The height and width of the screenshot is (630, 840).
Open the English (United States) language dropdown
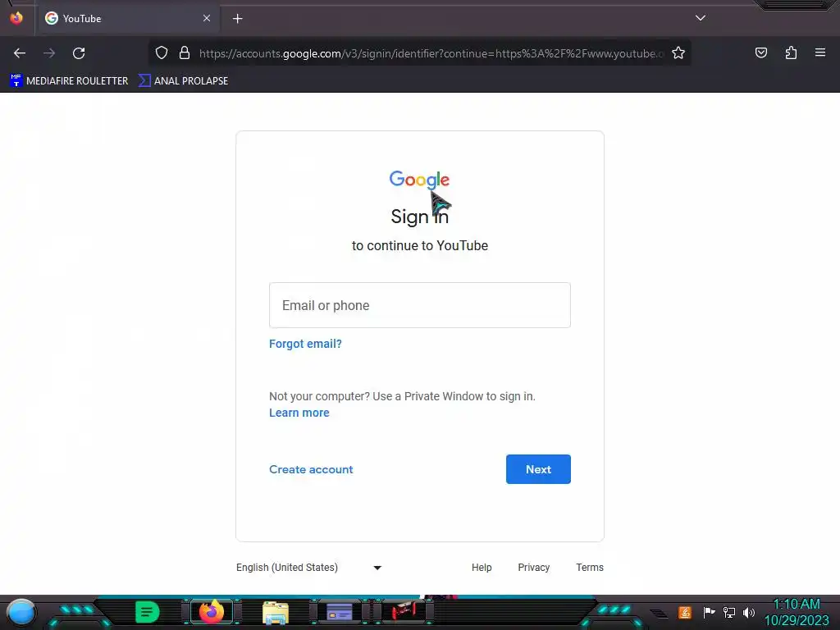coord(309,568)
